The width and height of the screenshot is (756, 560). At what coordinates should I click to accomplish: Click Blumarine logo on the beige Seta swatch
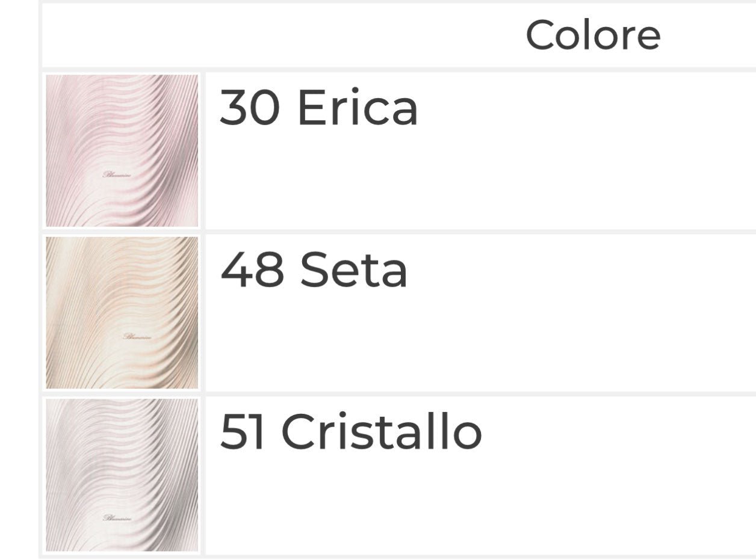click(137, 336)
